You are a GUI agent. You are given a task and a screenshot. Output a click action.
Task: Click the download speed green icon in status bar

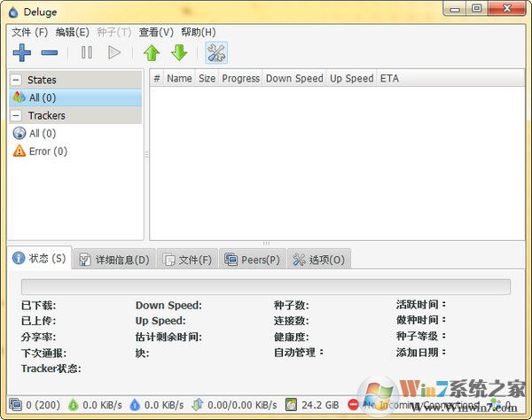(x=73, y=405)
